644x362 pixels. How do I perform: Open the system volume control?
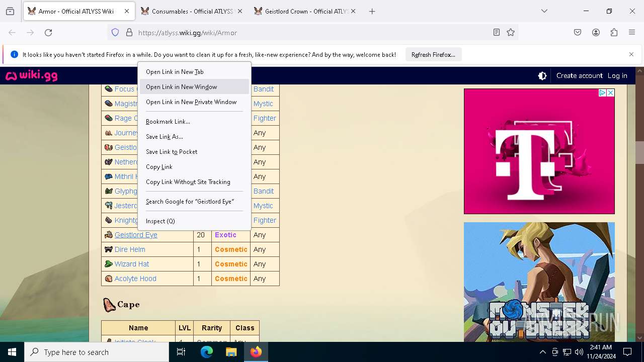tap(579, 352)
